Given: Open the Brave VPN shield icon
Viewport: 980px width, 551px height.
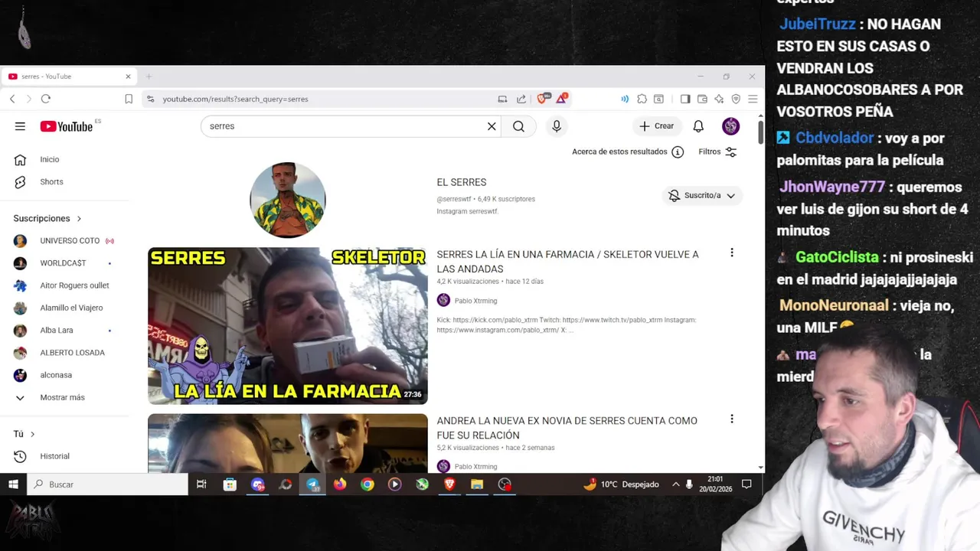Looking at the screenshot, I should (x=736, y=99).
